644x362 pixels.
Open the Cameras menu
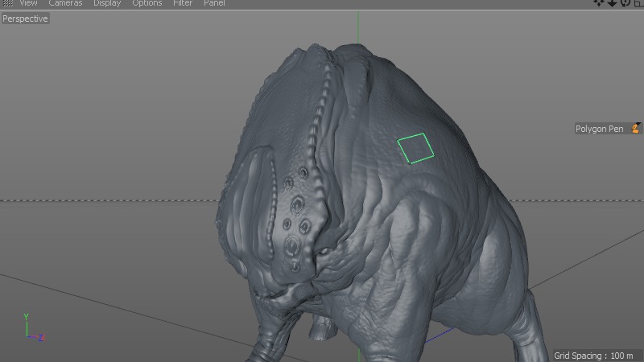(65, 3)
